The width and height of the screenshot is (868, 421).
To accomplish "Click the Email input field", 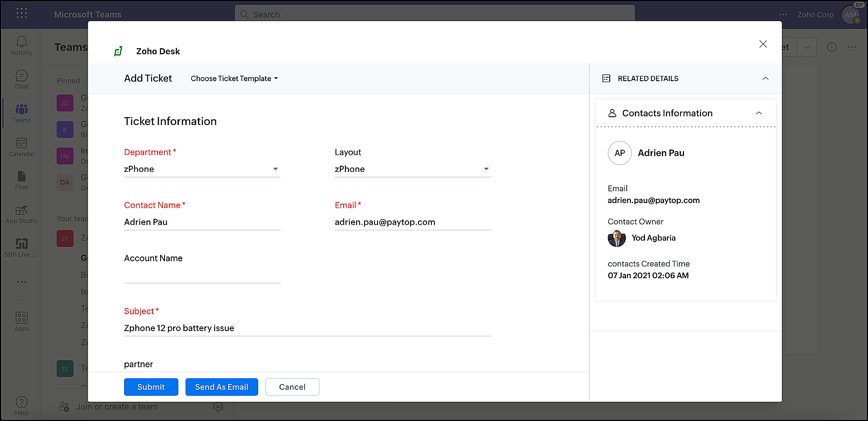I will point(413,222).
